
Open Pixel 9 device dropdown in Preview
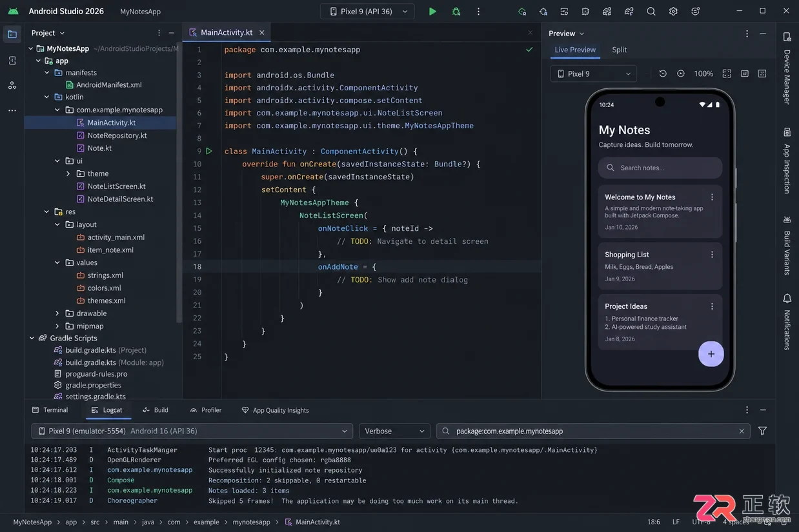point(594,74)
